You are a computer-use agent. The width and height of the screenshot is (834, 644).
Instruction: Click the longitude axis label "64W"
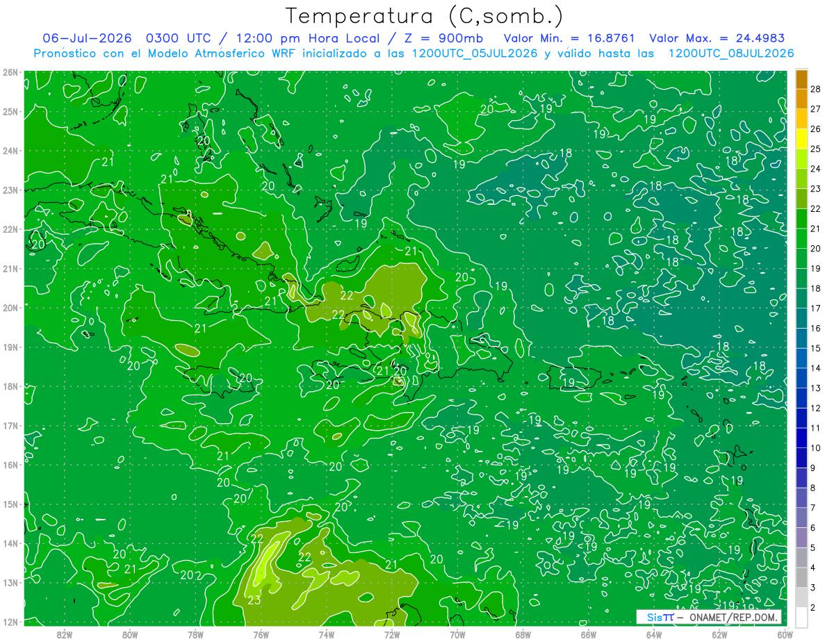point(654,635)
